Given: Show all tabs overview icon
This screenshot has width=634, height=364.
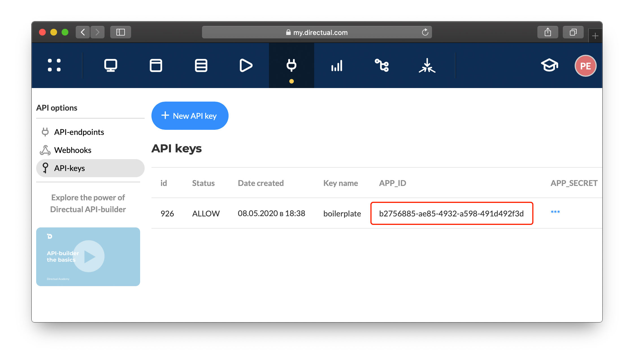Looking at the screenshot, I should [x=573, y=32].
